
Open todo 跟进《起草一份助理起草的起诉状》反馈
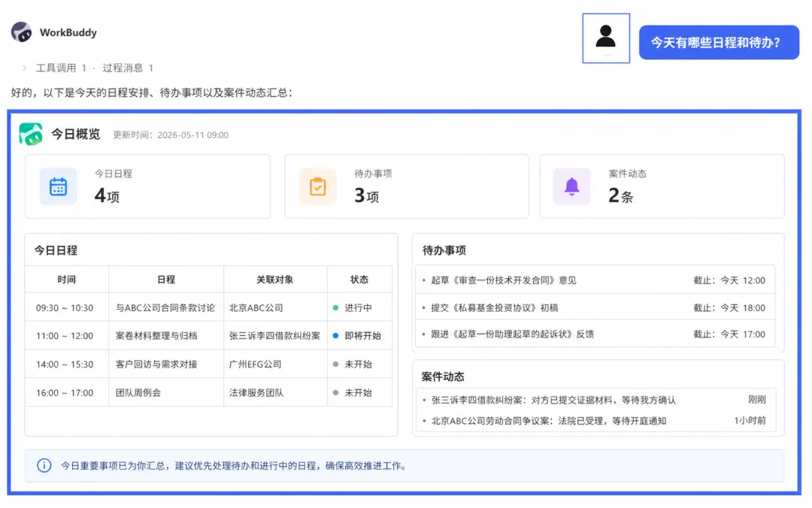512,334
